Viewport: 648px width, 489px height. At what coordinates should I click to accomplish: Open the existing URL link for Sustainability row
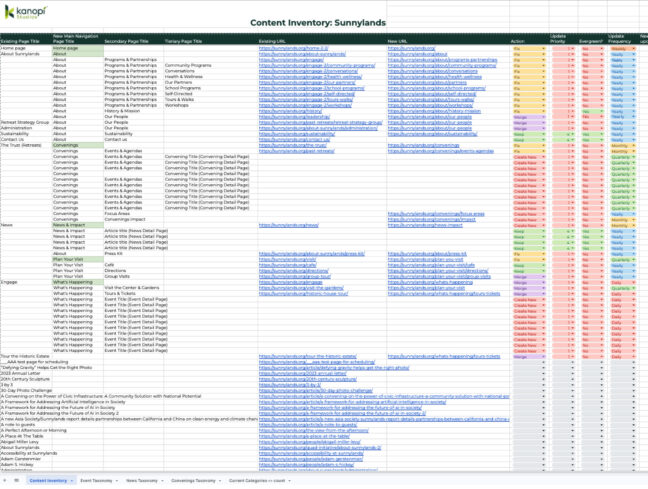coord(297,134)
